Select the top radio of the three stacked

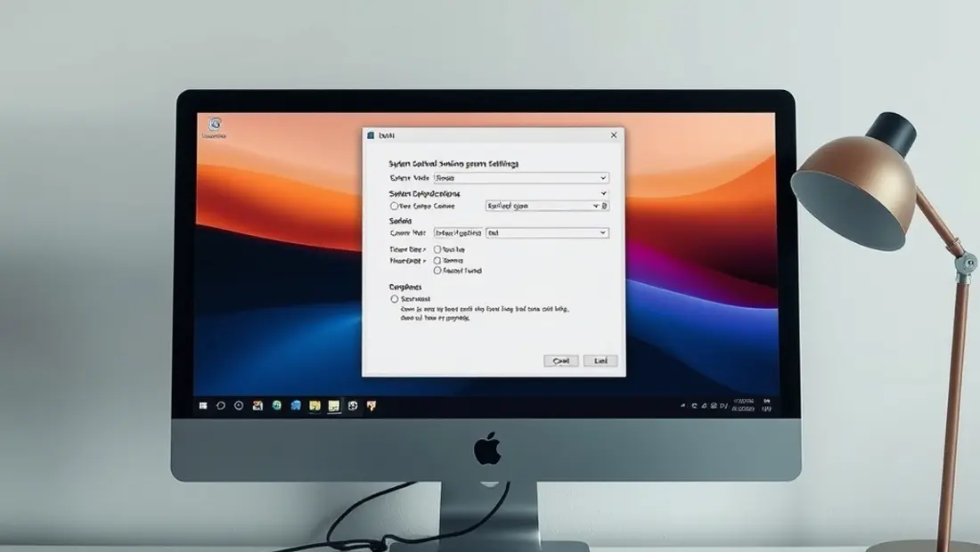click(x=437, y=249)
